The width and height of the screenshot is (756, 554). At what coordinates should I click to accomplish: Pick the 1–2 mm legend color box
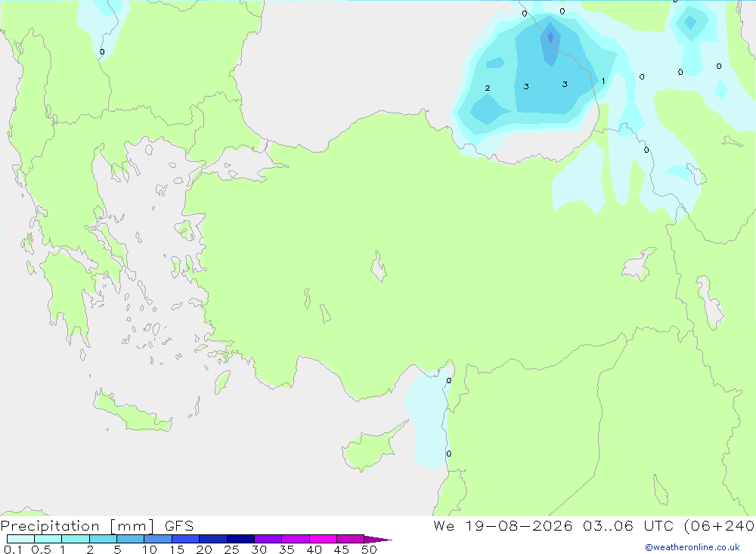pos(76,539)
